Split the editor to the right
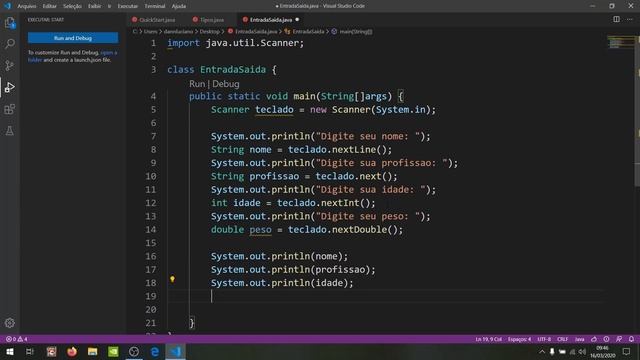 pos(616,19)
